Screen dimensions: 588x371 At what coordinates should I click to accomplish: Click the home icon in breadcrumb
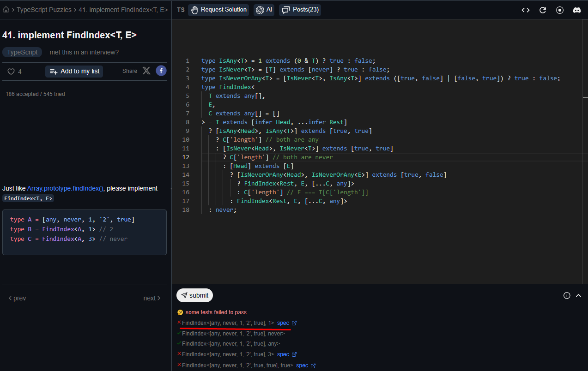pos(6,10)
